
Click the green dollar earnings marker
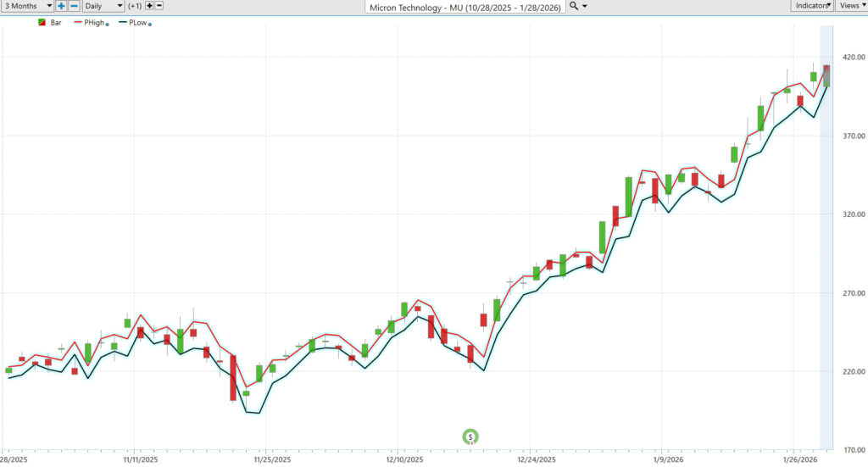coord(470,436)
